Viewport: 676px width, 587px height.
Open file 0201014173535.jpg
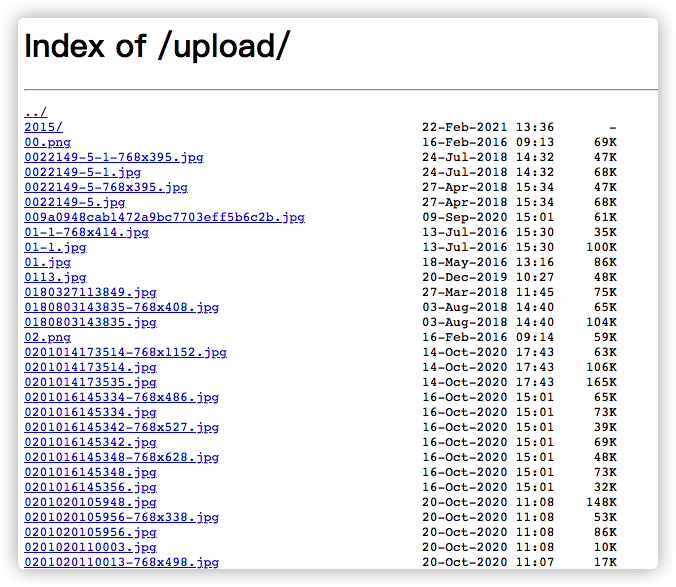click(90, 382)
